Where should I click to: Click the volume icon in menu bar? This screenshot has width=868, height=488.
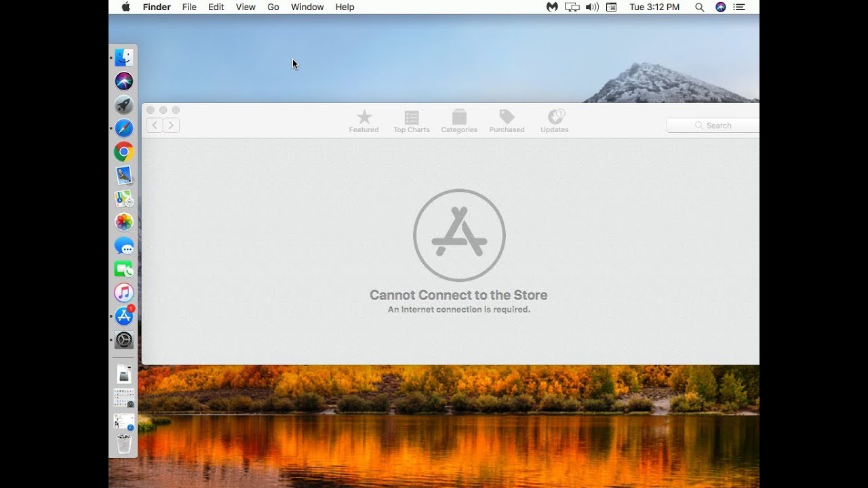click(x=592, y=7)
